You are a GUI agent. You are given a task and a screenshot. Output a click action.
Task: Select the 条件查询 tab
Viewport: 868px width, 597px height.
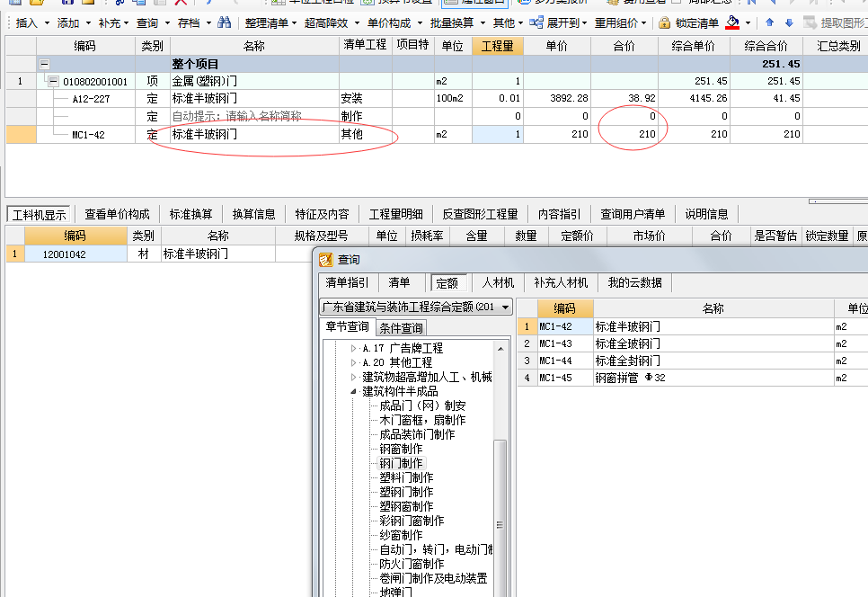[401, 327]
